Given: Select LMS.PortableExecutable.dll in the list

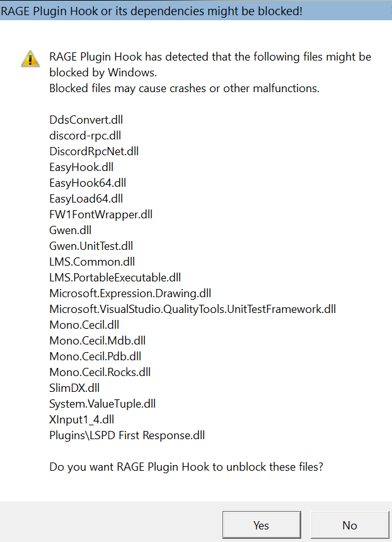Looking at the screenshot, I should [x=115, y=278].
